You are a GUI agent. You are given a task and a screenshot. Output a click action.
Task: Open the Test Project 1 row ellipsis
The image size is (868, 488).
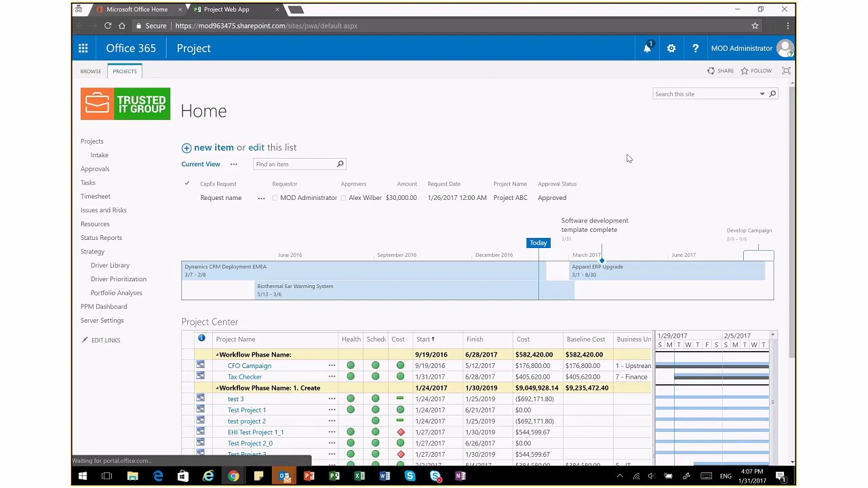point(332,409)
